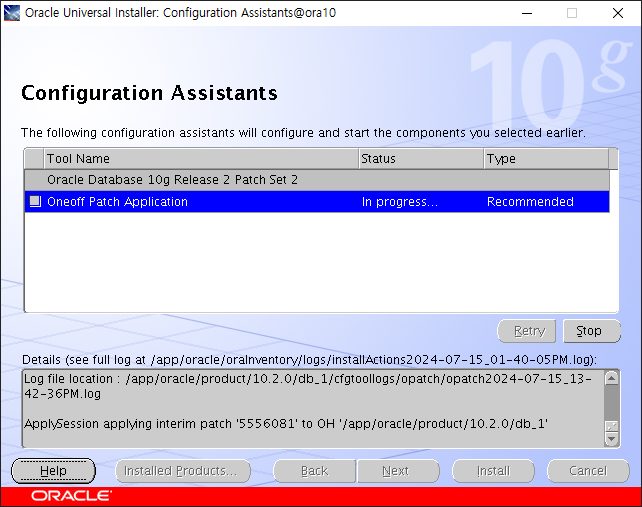This screenshot has width=642, height=507.
Task: Click the Retry button
Action: point(527,331)
